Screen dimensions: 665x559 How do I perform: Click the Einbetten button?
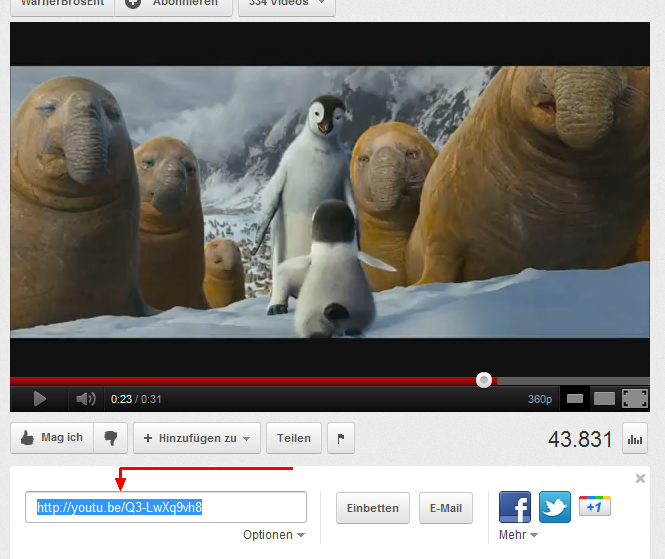pos(372,508)
